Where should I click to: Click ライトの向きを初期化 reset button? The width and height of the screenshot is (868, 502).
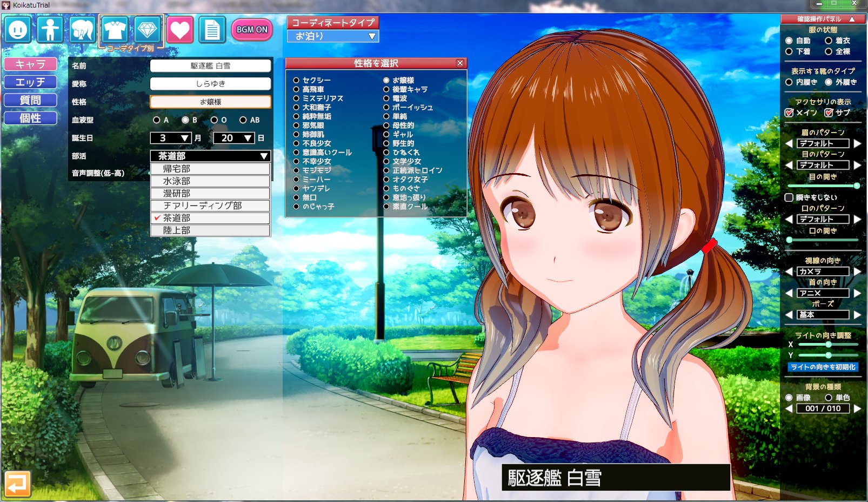point(823,367)
